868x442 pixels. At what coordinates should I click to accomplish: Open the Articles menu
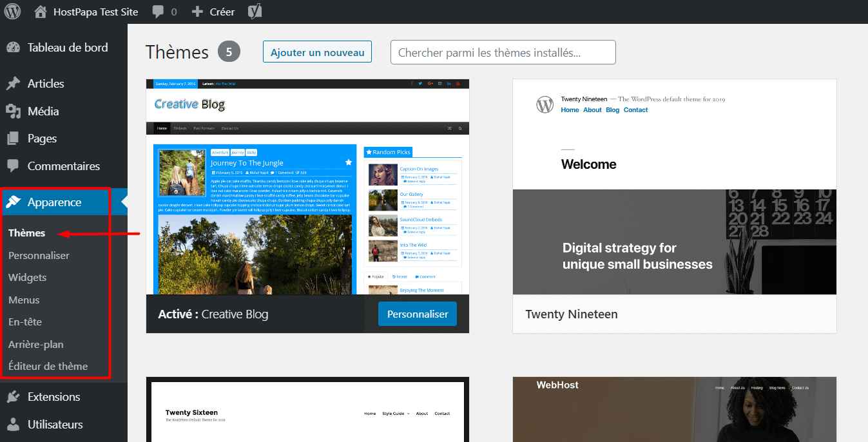(x=46, y=84)
